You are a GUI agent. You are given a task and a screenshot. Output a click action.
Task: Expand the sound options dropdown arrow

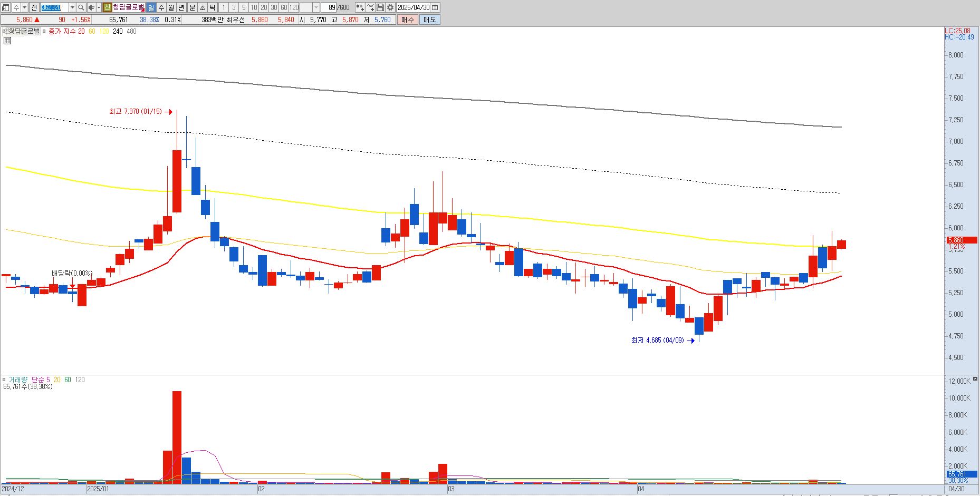(99, 7)
